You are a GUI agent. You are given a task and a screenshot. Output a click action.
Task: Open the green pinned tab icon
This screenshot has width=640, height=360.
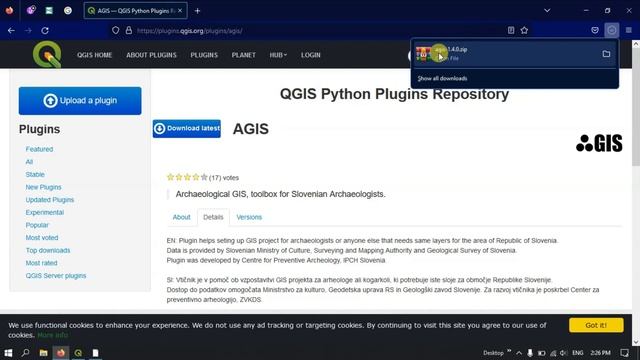(x=49, y=11)
